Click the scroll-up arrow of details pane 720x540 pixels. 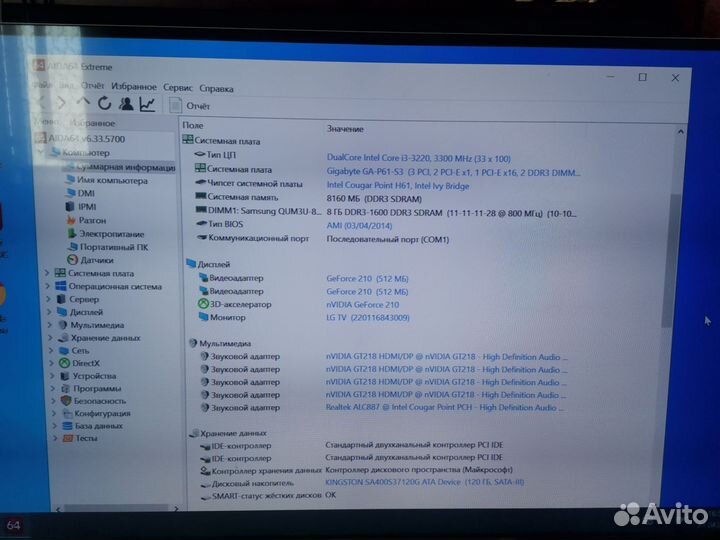[x=681, y=132]
